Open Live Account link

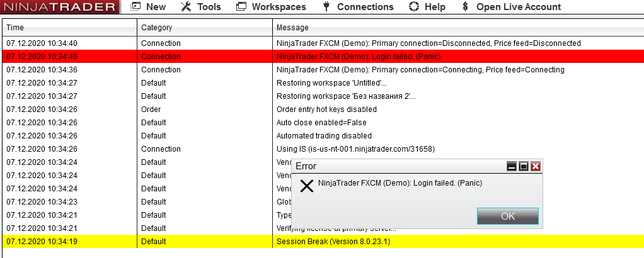point(519,7)
